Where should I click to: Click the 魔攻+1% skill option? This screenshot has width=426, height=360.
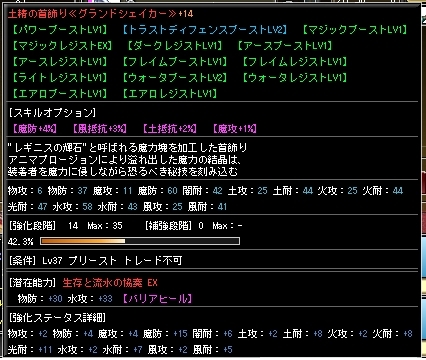[235, 129]
